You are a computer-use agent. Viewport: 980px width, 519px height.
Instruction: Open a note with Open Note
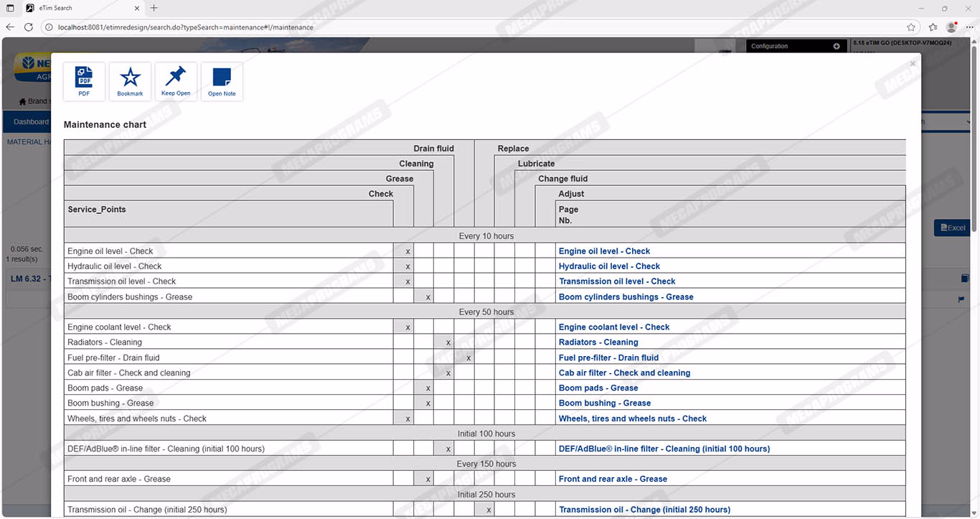click(x=222, y=81)
